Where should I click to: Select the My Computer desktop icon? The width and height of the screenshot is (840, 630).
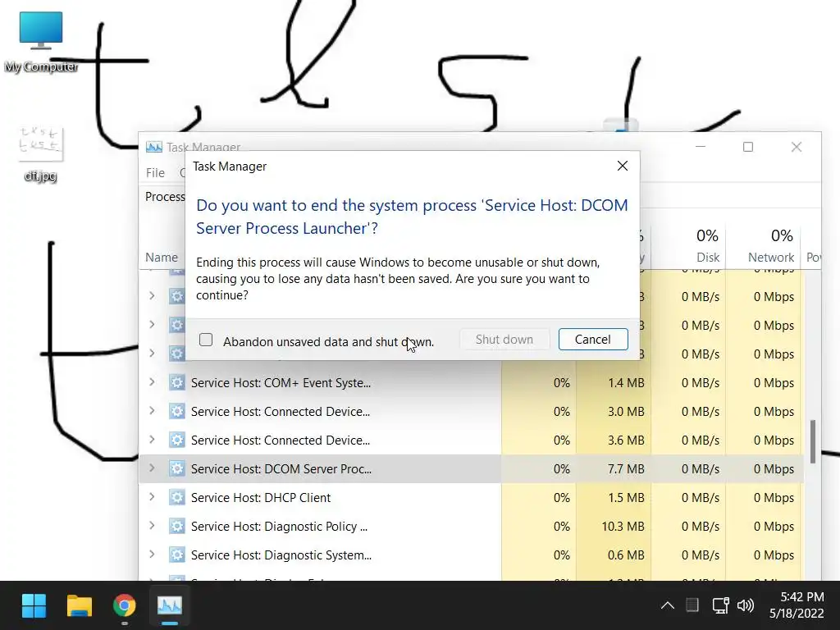pyautogui.click(x=41, y=43)
